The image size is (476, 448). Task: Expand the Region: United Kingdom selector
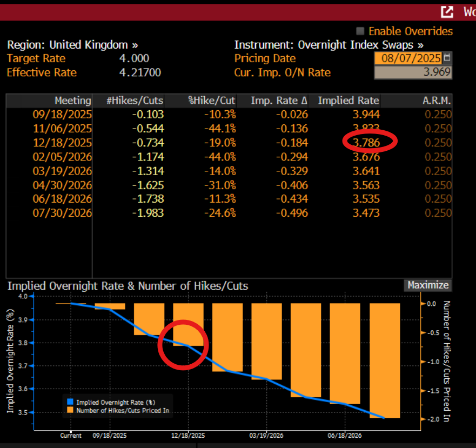(72, 45)
